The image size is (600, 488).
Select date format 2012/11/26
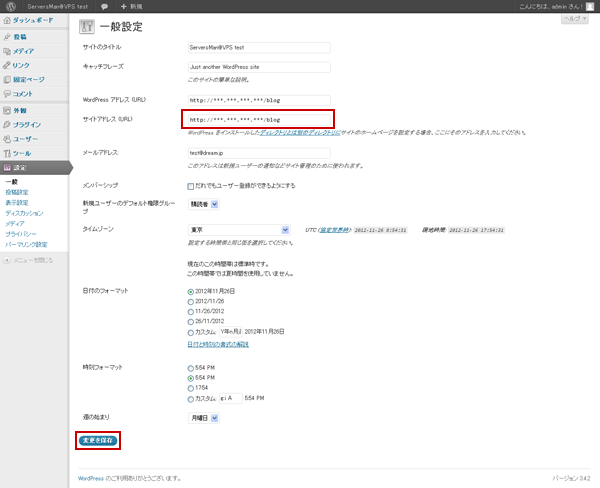tap(191, 302)
